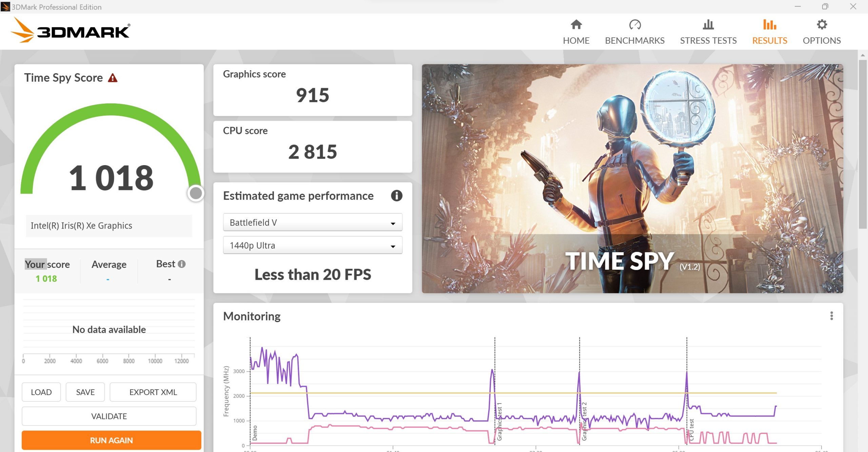Minimize the 3DMark window
Screen dimensions: 868x452
[797, 6]
